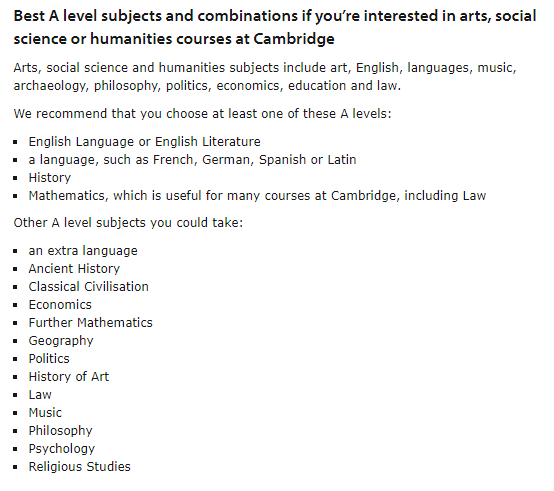
Task: Click the Psychology list entry
Action: (x=62, y=449)
